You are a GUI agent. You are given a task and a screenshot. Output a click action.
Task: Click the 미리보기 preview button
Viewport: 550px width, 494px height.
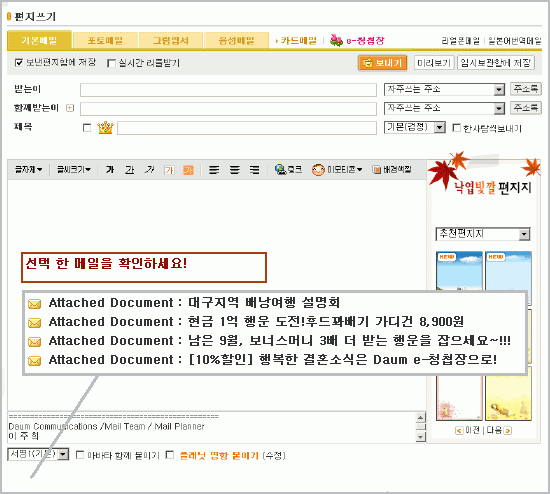[434, 63]
